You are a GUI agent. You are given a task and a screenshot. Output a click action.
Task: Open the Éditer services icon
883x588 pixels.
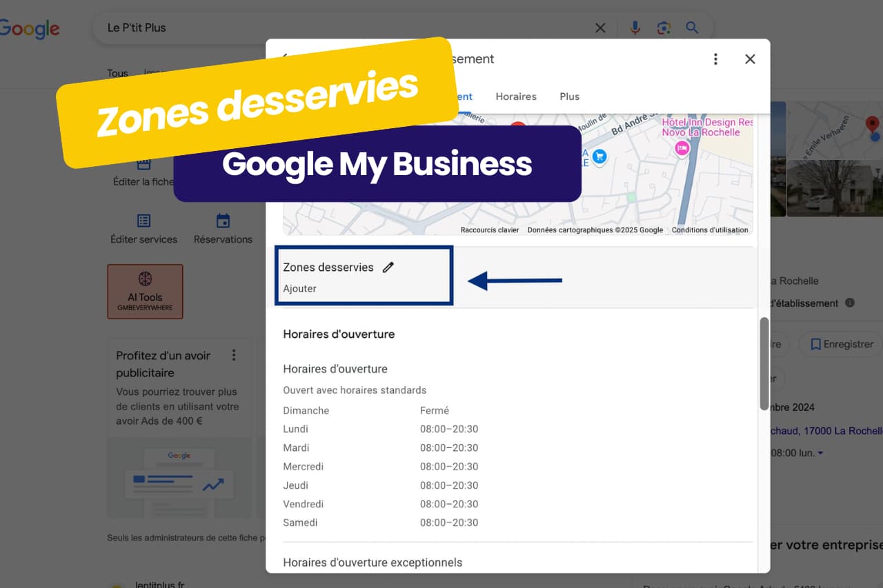143,221
